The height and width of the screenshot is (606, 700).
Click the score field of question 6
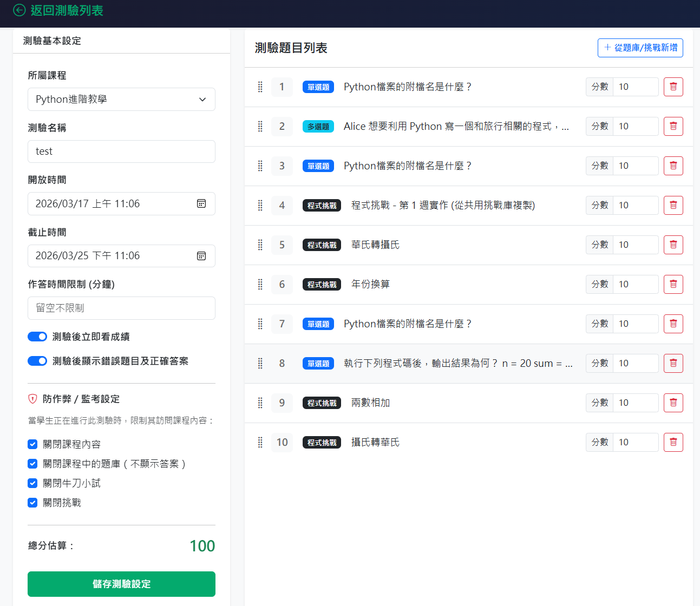(635, 284)
